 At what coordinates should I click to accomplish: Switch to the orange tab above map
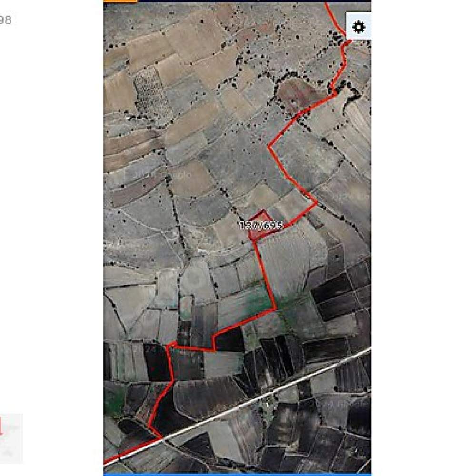click(x=120, y=1)
